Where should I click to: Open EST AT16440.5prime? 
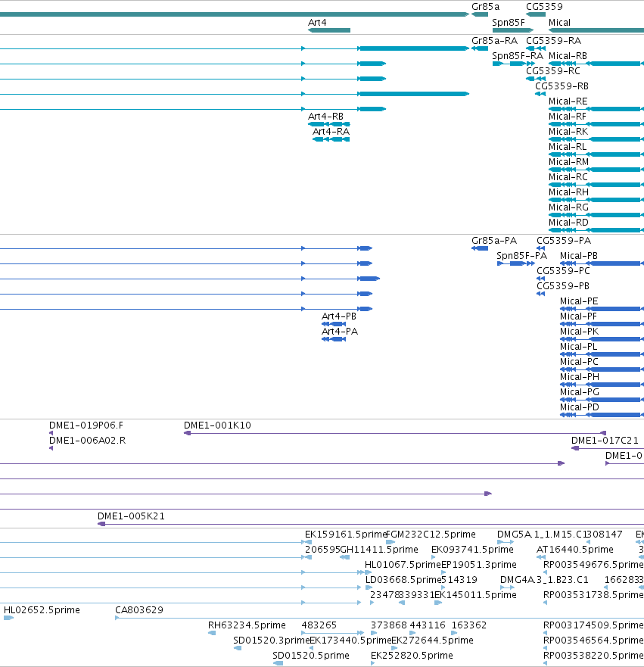coord(541,557)
